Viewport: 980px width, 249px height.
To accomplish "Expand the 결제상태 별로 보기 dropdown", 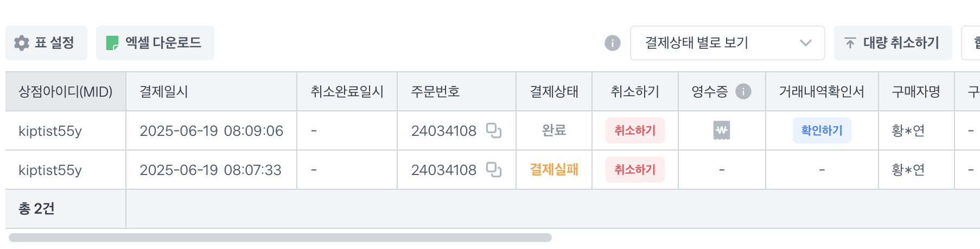I will point(727,43).
